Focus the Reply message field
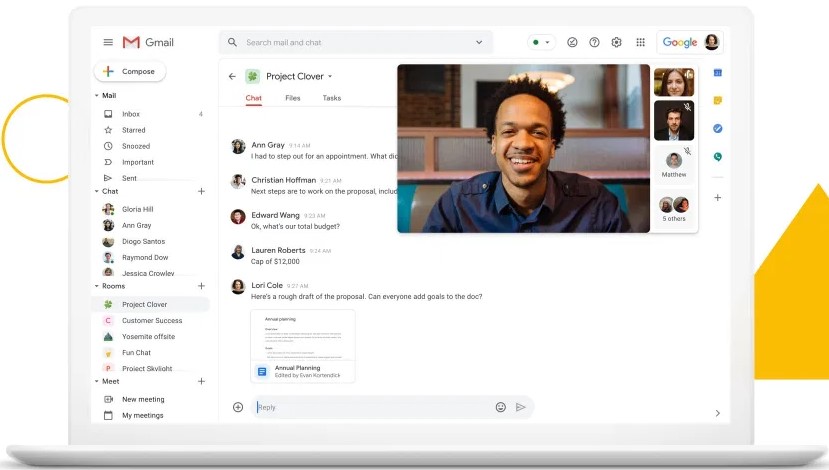The width and height of the screenshot is (829, 470). pyautogui.click(x=373, y=407)
